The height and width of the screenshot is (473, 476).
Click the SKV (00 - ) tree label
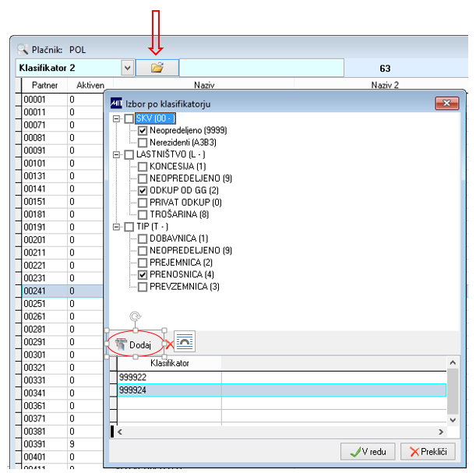156,118
